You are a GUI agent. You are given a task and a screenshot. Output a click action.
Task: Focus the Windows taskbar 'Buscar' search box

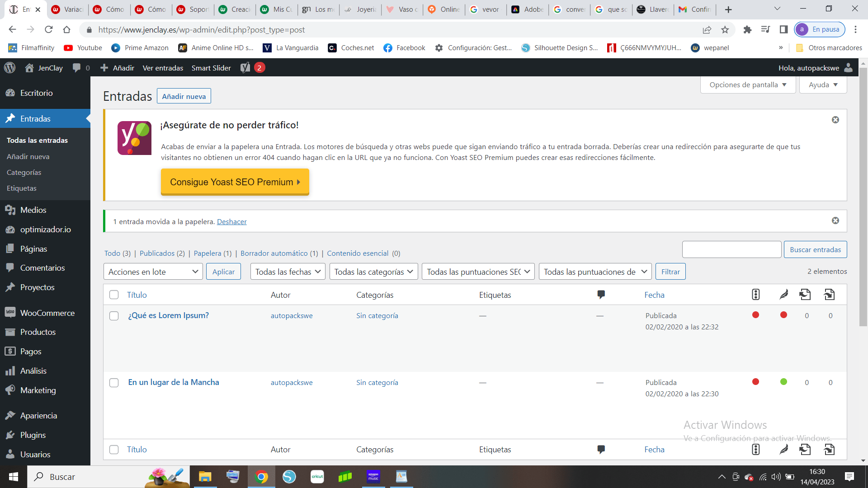pyautogui.click(x=108, y=477)
